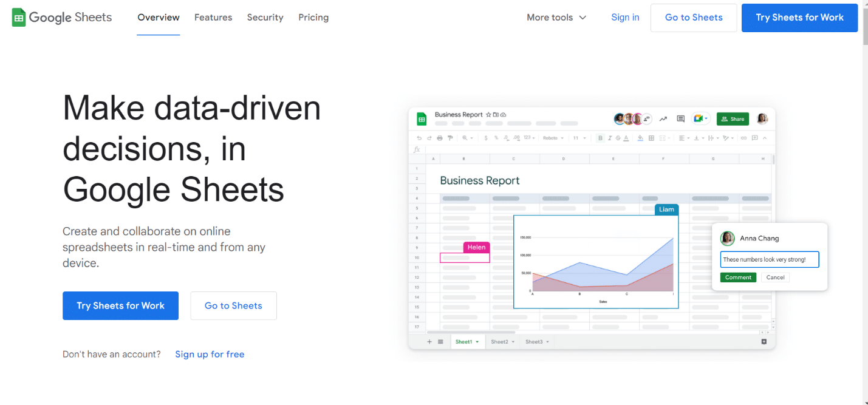Click the add sheet plus icon
The image size is (868, 405).
click(x=429, y=342)
